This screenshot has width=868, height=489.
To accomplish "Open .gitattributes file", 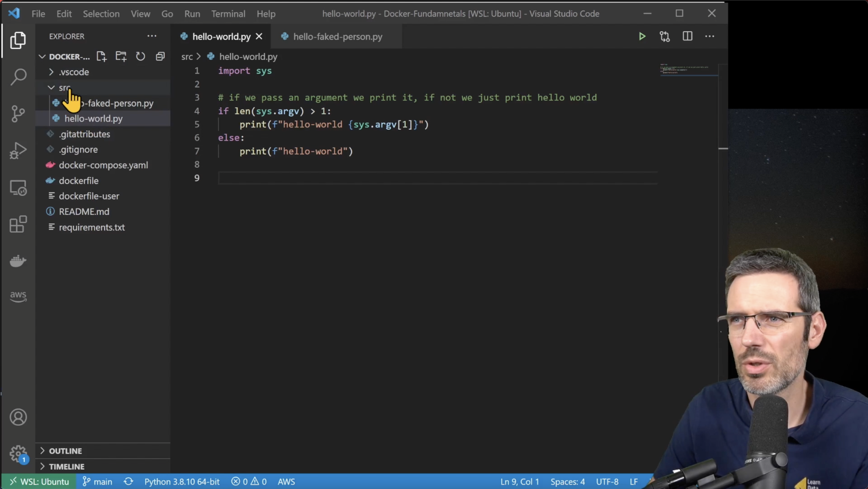I will (103, 134).
